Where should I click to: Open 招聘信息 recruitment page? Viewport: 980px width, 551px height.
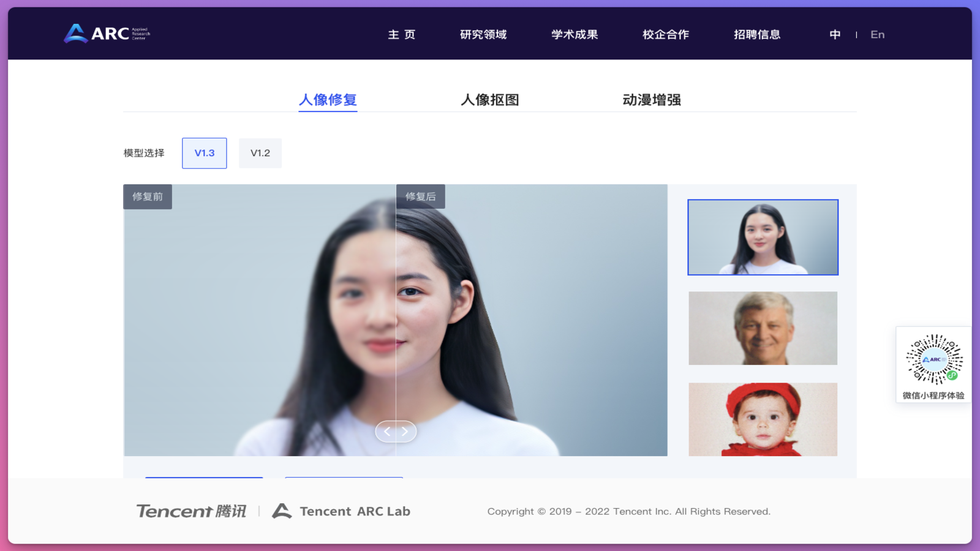coord(757,35)
